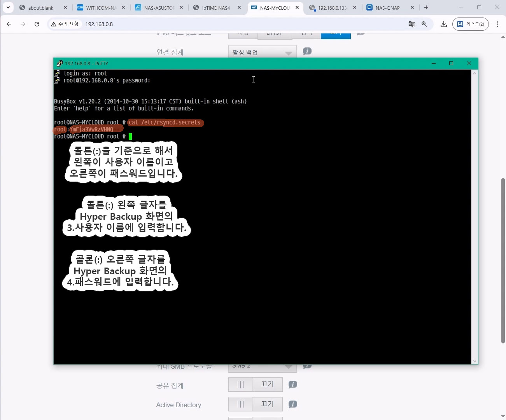Click the browser back arrow icon
This screenshot has height=420, width=506.
9,24
